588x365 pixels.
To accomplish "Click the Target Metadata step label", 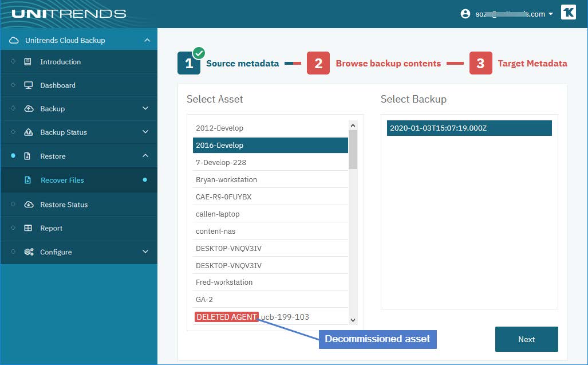I will (x=532, y=64).
